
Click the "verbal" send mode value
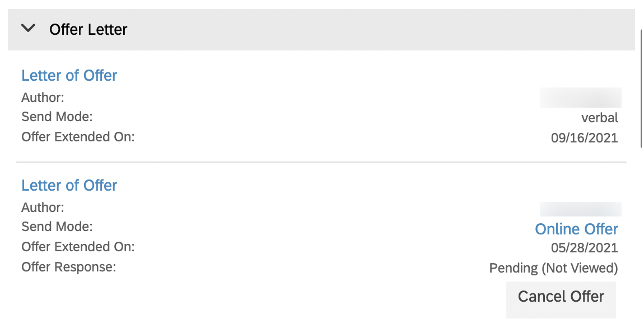click(x=600, y=118)
